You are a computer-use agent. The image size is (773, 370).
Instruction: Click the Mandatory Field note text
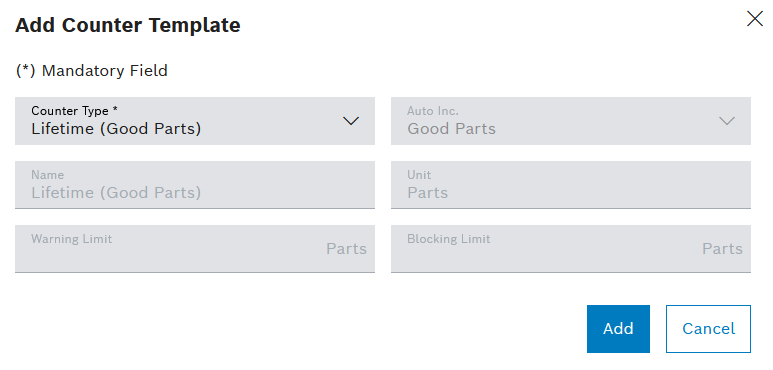[x=92, y=71]
